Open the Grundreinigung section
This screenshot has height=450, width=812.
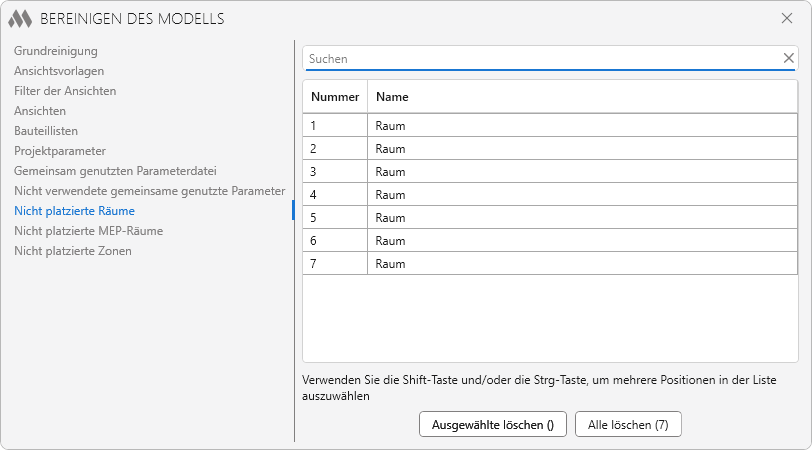[56, 51]
